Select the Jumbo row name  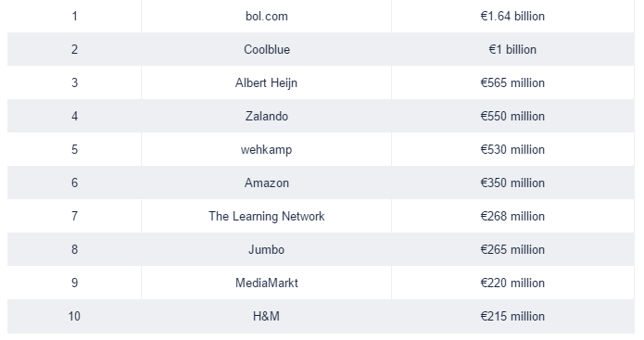pos(266,249)
